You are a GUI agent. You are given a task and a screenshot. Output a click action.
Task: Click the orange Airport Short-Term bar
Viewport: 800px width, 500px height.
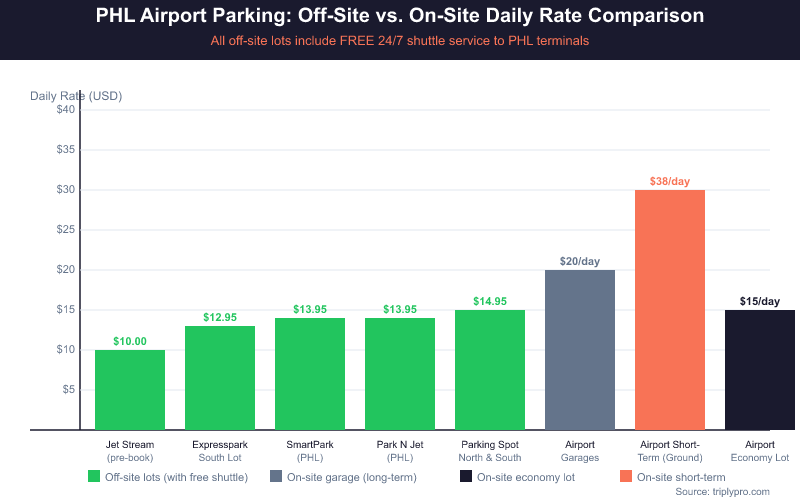click(x=670, y=310)
